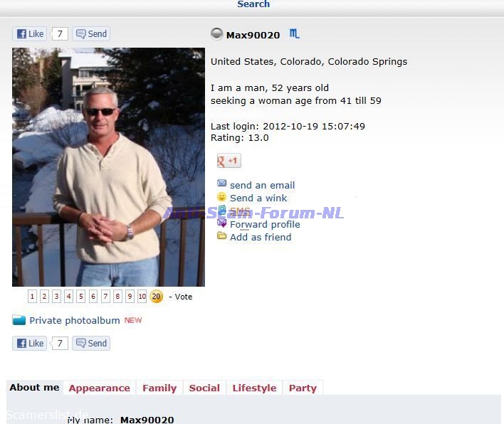
Task: Select the gold 20 vote badge
Action: [x=156, y=296]
